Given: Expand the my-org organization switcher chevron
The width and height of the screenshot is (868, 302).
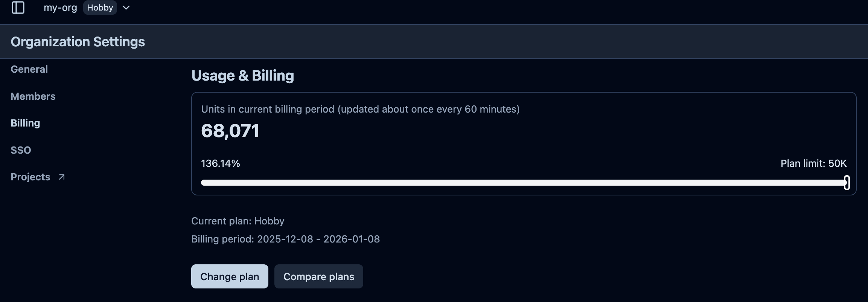Looking at the screenshot, I should pos(126,8).
